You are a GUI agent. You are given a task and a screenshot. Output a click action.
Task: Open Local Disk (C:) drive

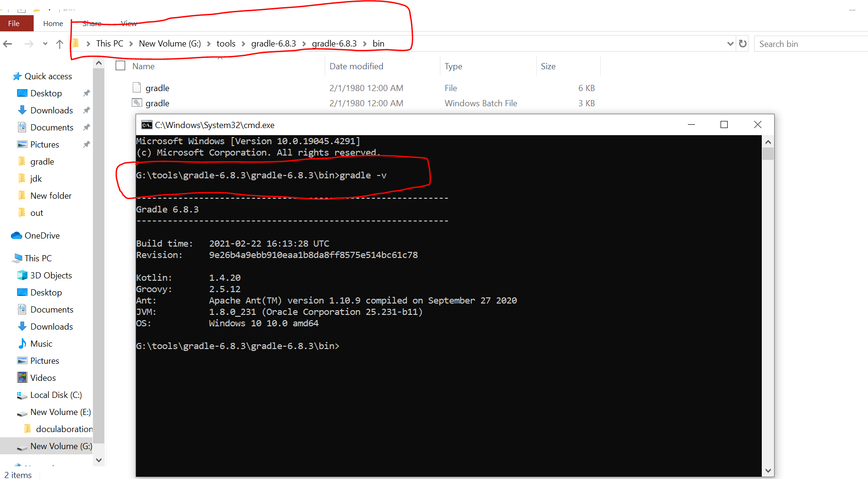(x=56, y=395)
